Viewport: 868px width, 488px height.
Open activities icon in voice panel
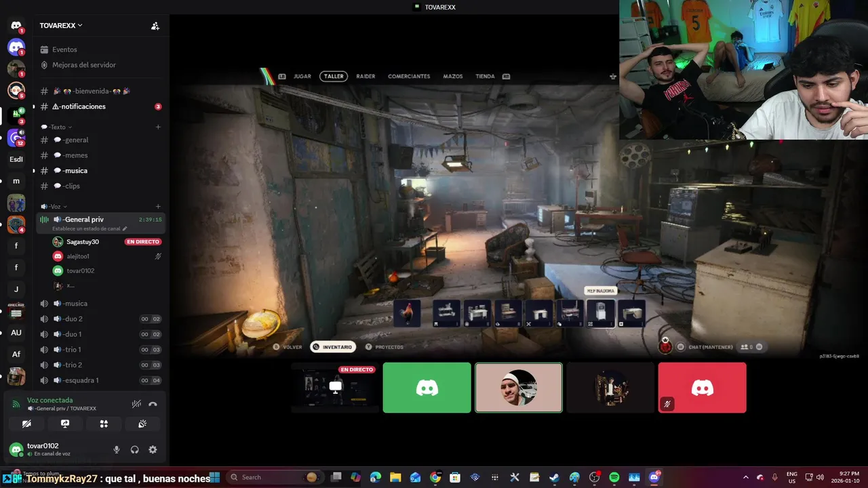pos(104,424)
